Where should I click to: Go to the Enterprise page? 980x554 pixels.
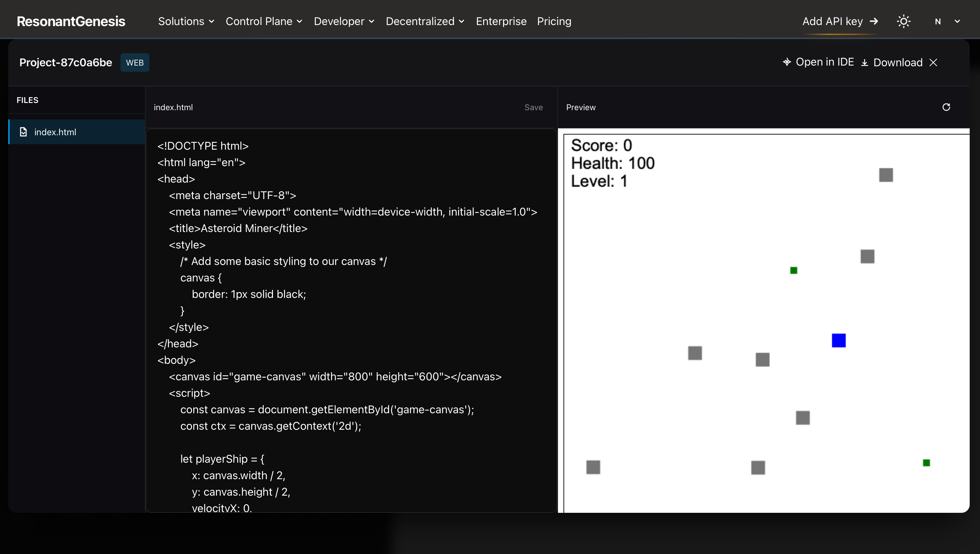tap(501, 21)
